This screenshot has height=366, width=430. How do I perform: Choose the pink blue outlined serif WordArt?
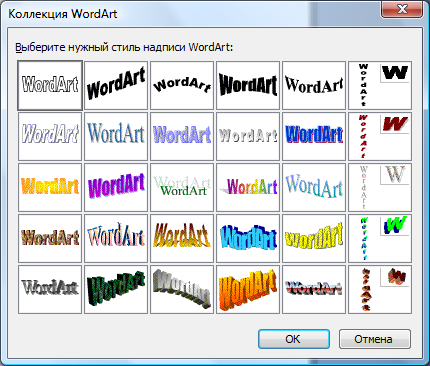click(x=116, y=238)
